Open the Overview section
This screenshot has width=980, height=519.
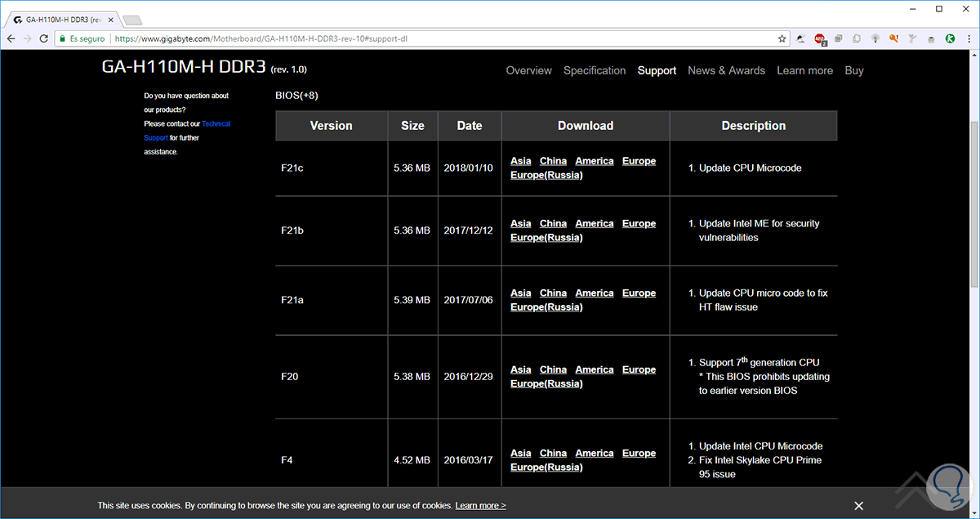tap(529, 70)
